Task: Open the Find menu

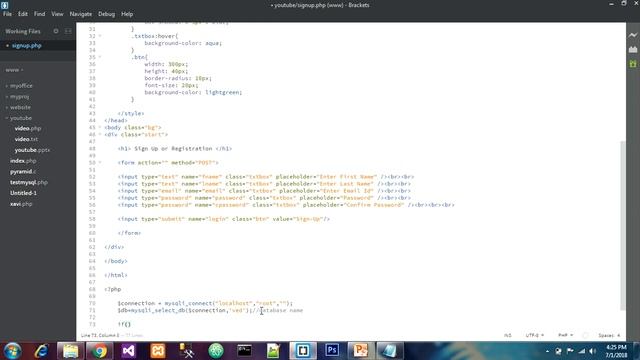Action: 39,14
